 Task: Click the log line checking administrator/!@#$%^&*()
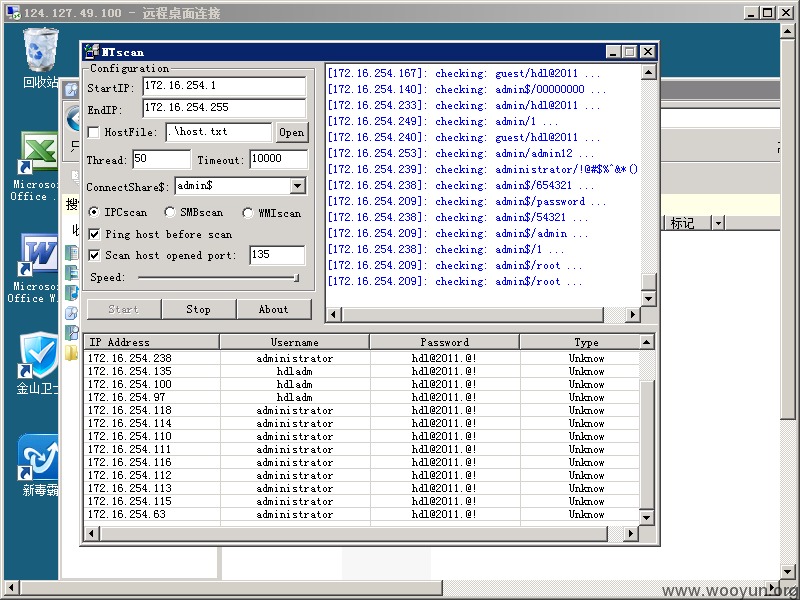483,169
